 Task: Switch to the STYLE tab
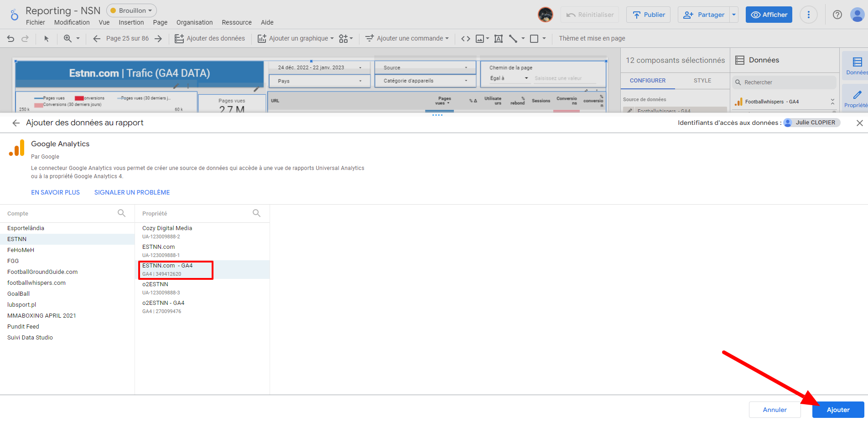[702, 81]
